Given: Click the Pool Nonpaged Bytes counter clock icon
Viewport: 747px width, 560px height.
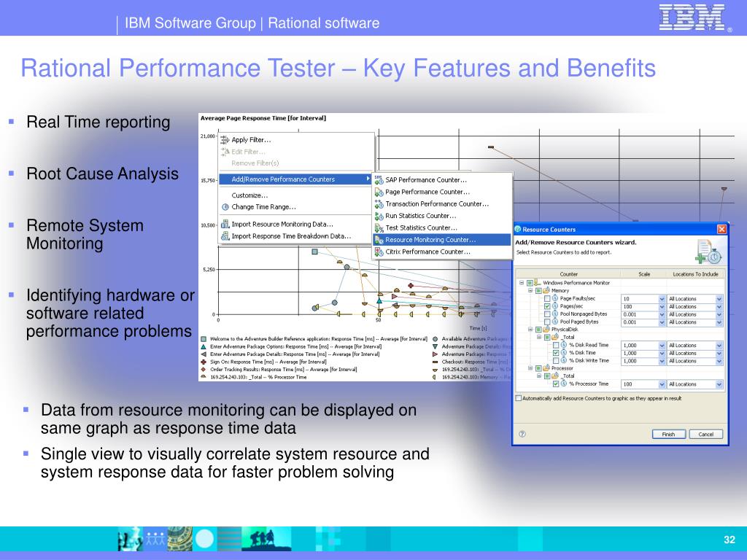Looking at the screenshot, I should point(555,314).
